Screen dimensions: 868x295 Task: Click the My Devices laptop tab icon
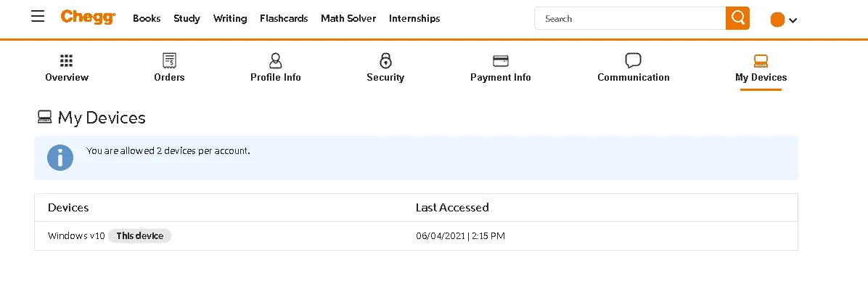tap(761, 61)
